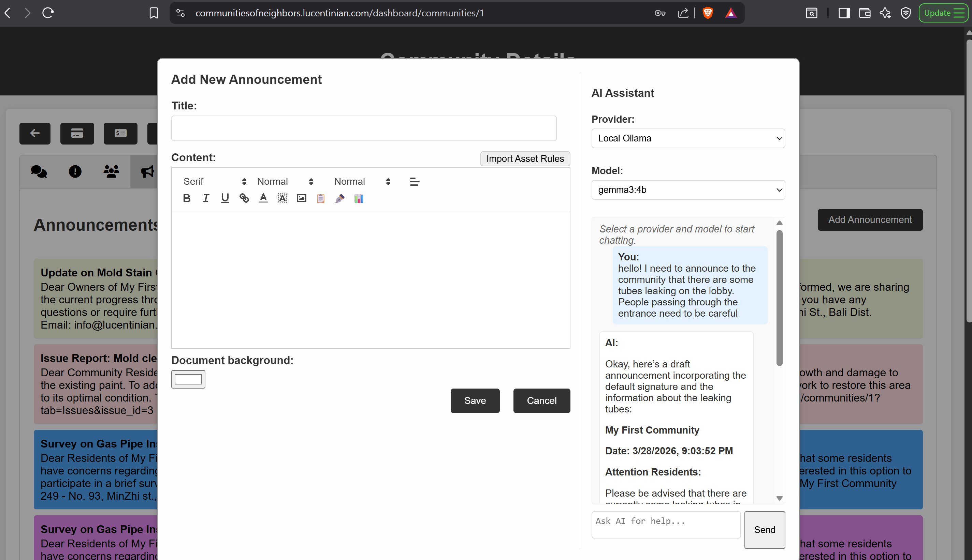Screen dimensions: 972x560
Task: Apply underline formatting in the editor
Action: pos(225,198)
